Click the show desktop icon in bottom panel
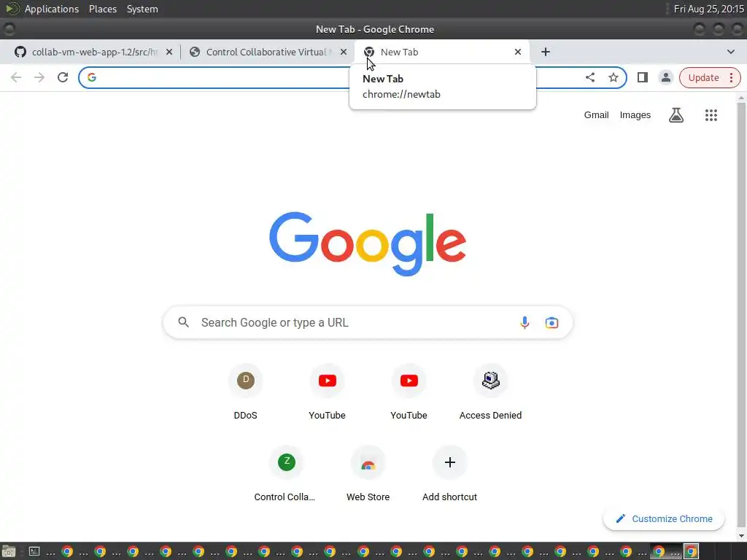This screenshot has width=747, height=560. [x=9, y=551]
